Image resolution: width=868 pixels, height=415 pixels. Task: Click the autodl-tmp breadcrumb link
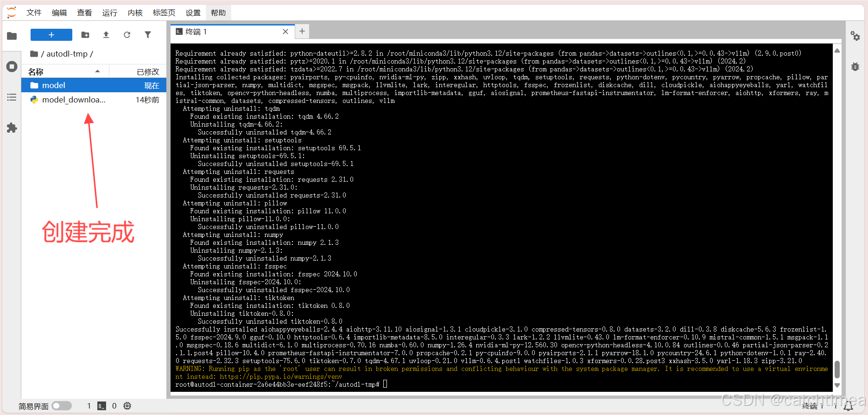(x=67, y=54)
